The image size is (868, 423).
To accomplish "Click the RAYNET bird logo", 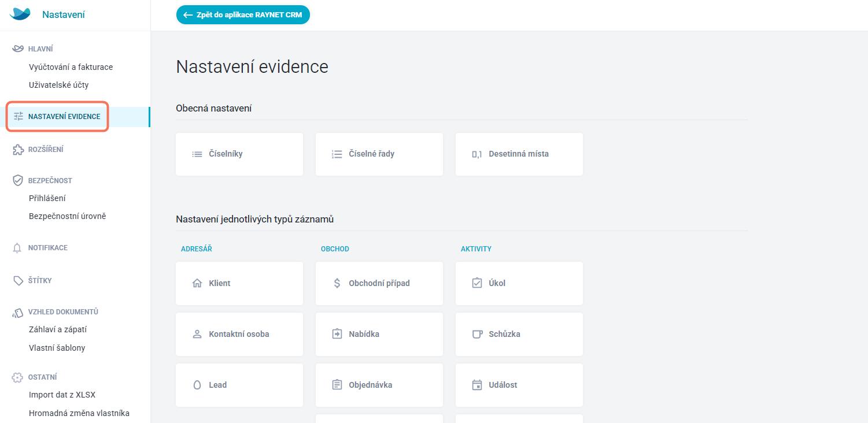I will pos(20,14).
